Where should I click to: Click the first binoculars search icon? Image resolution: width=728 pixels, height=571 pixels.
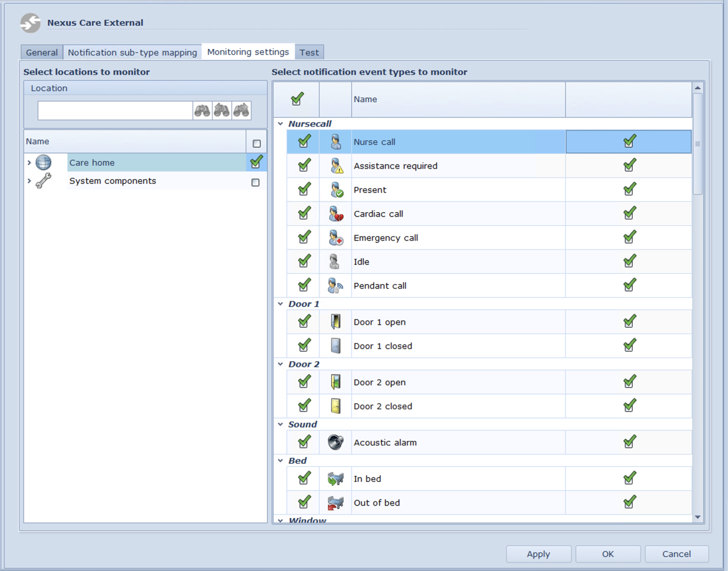click(x=202, y=110)
